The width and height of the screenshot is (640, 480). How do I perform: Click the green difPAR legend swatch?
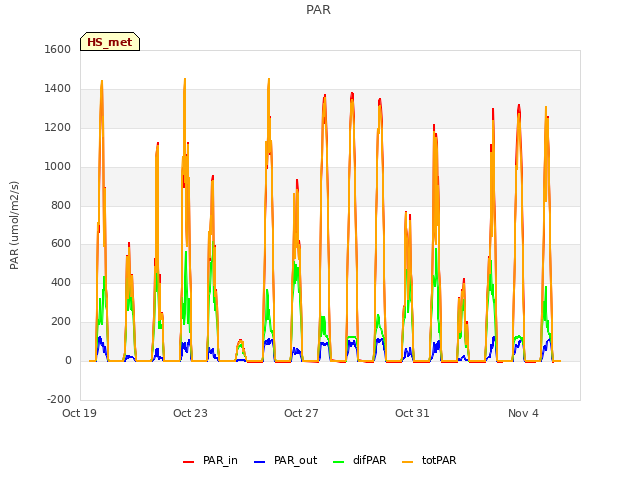tap(338, 462)
